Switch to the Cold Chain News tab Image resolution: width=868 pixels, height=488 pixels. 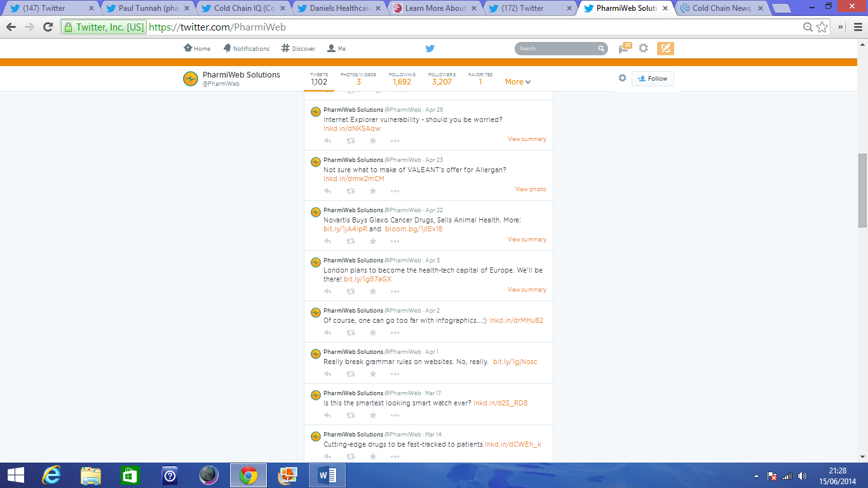click(x=721, y=8)
